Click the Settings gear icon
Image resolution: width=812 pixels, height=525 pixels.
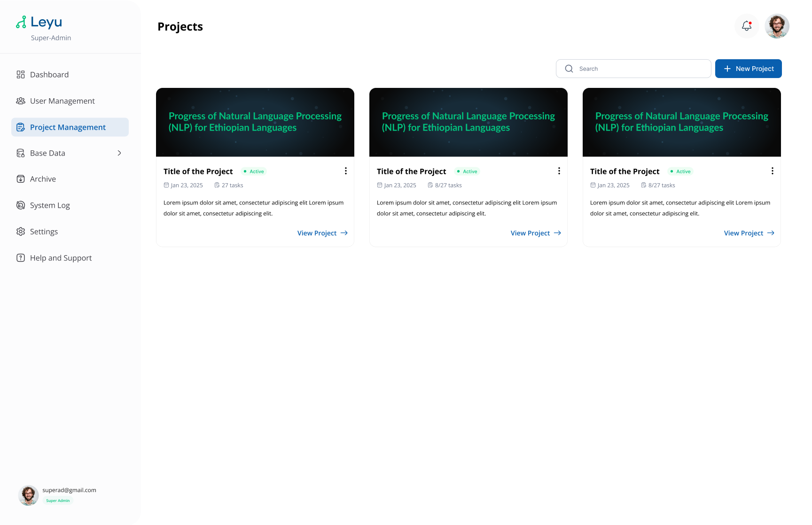click(x=21, y=232)
